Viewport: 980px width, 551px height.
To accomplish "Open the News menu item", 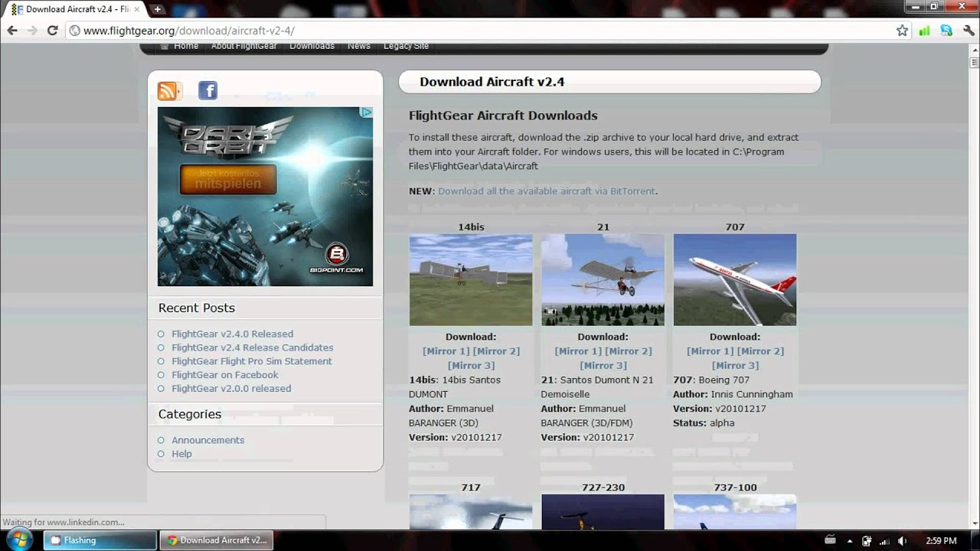I will pyautogui.click(x=359, y=46).
